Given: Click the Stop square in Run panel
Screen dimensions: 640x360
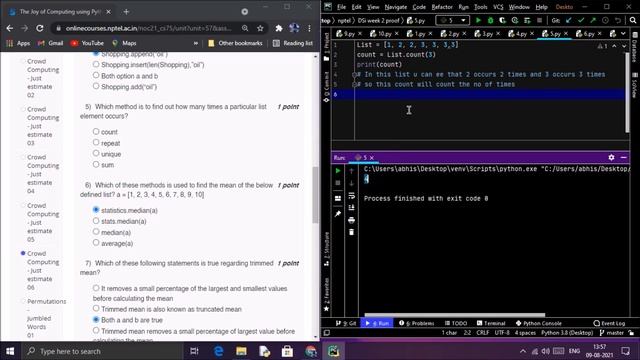Looking at the screenshot, I should coord(338,183).
